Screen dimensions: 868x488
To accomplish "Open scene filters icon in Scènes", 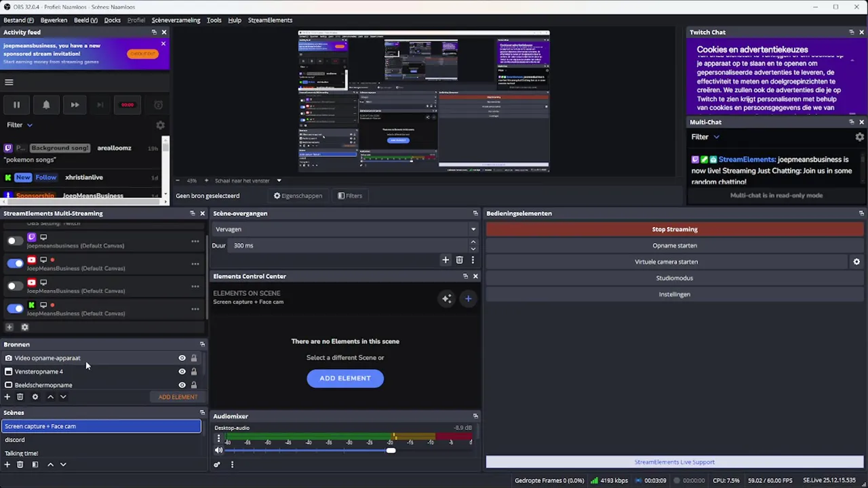I will pos(35,465).
